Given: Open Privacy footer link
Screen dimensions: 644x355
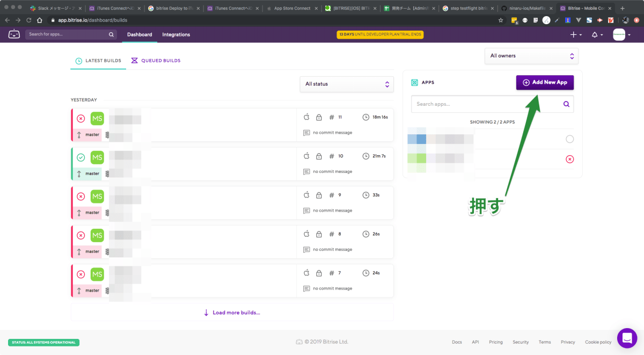Looking at the screenshot, I should point(568,342).
